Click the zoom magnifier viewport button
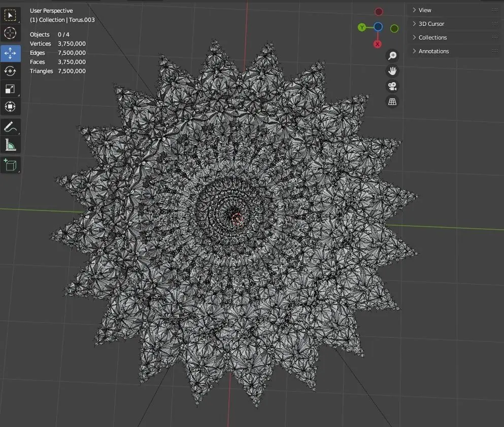The image size is (504, 427). tap(392, 56)
